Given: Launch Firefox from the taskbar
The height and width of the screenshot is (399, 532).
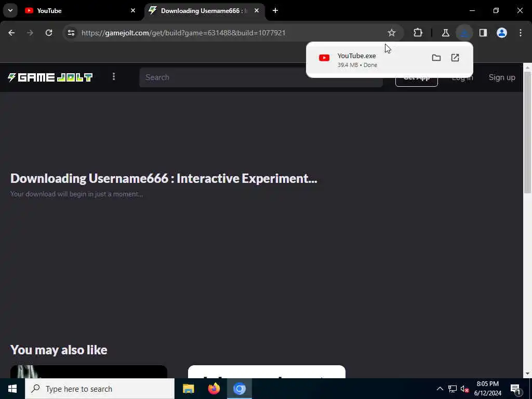Looking at the screenshot, I should pos(214,389).
